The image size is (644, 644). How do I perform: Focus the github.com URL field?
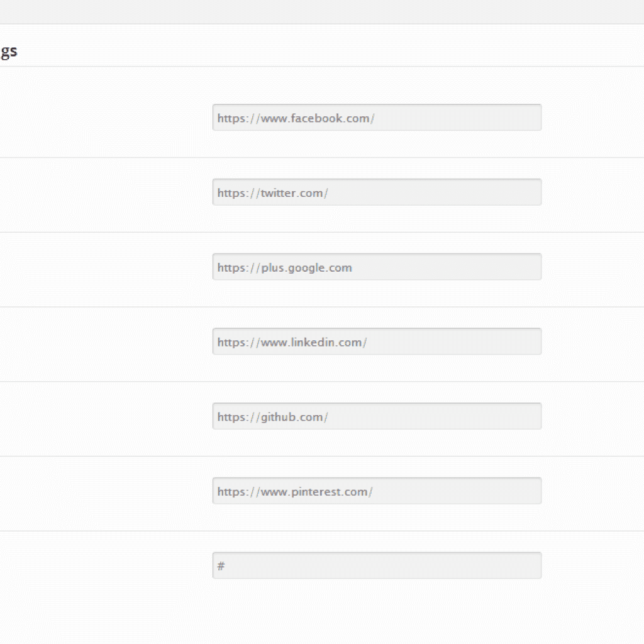[x=377, y=416]
